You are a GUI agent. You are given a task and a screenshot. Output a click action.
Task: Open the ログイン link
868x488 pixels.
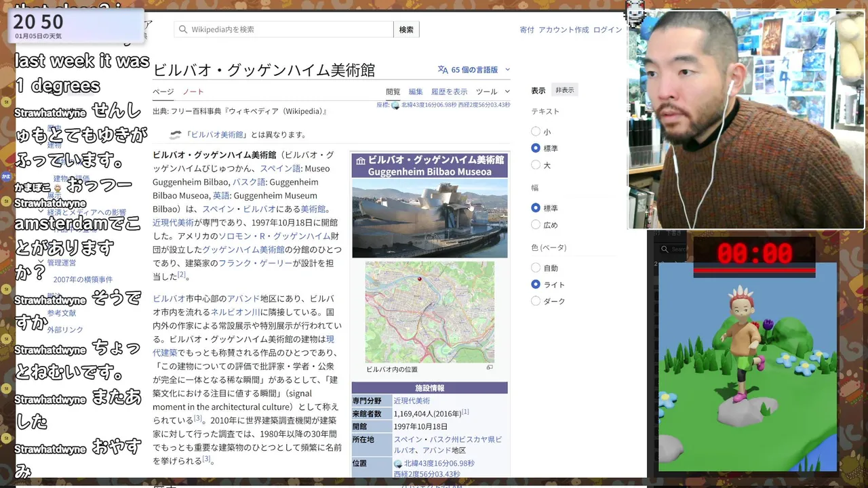point(607,30)
